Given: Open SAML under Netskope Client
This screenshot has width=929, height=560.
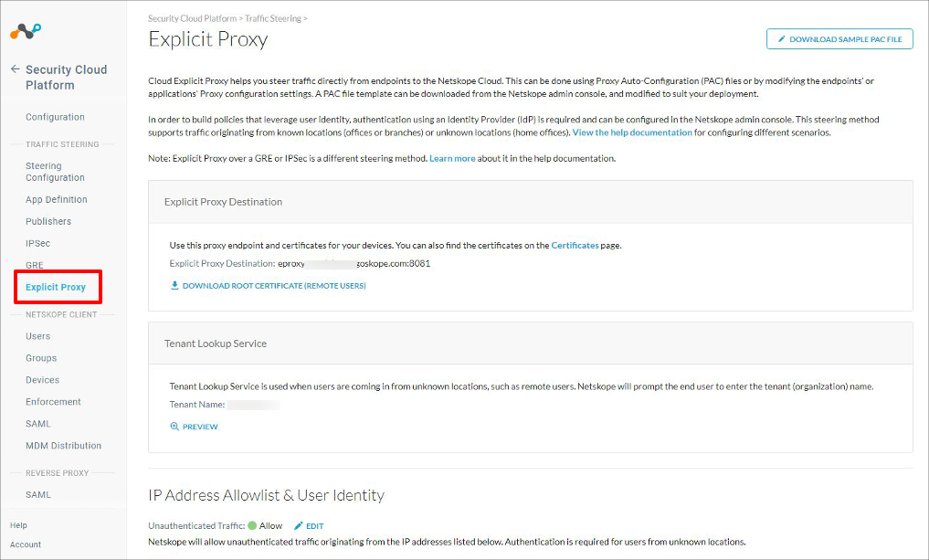Looking at the screenshot, I should coord(38,424).
